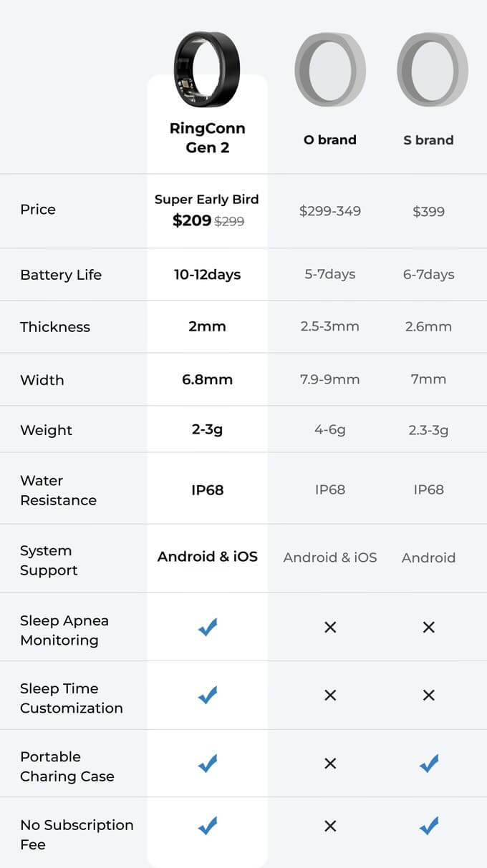This screenshot has width=487, height=868.
Task: Click RingConn Sleep Time Customization checkmark
Action: (208, 695)
